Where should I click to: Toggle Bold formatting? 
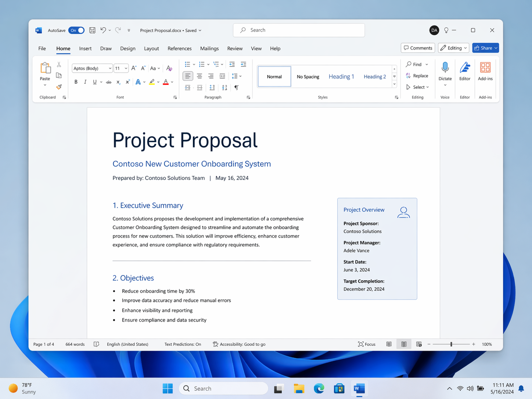click(76, 82)
